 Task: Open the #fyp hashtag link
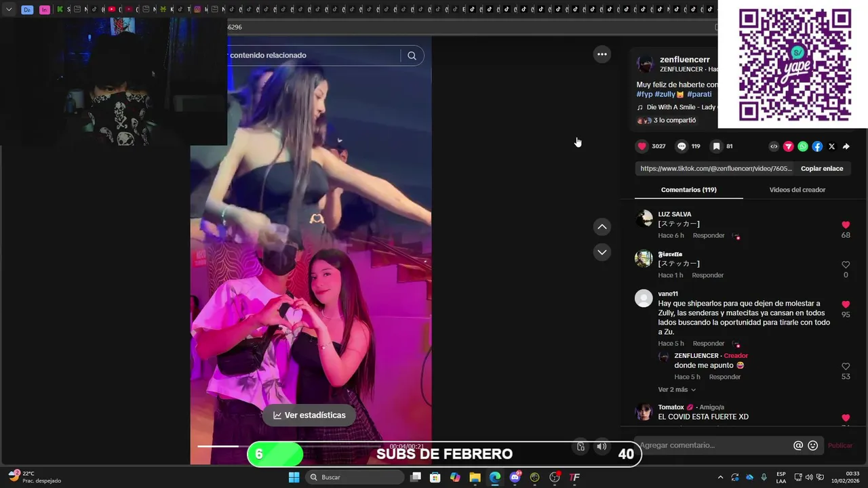[644, 94]
